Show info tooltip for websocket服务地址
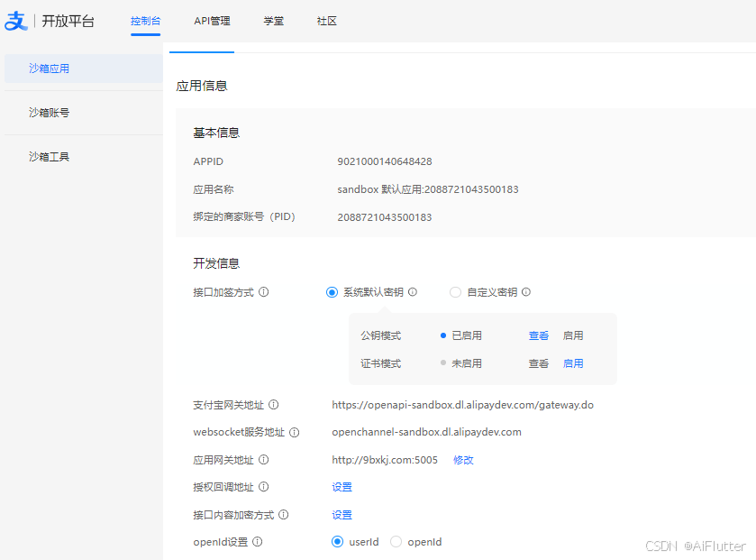Viewport: 756px width, 560px height. pyautogui.click(x=294, y=433)
